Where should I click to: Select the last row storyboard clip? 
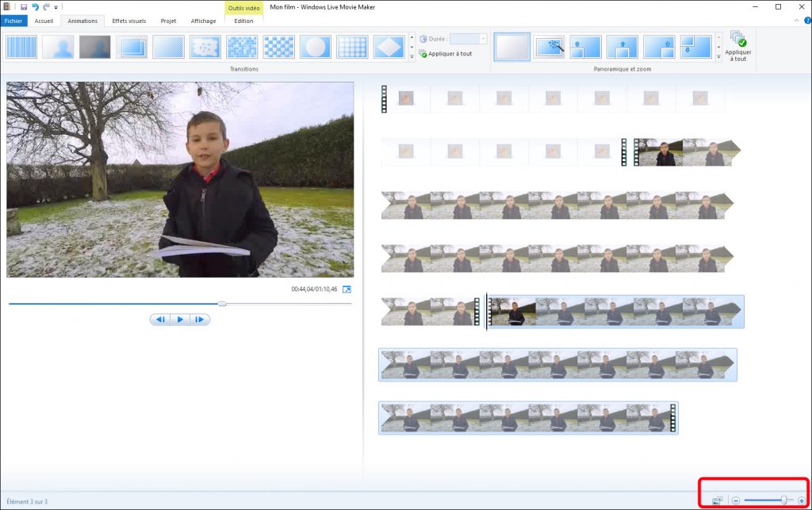pos(528,418)
